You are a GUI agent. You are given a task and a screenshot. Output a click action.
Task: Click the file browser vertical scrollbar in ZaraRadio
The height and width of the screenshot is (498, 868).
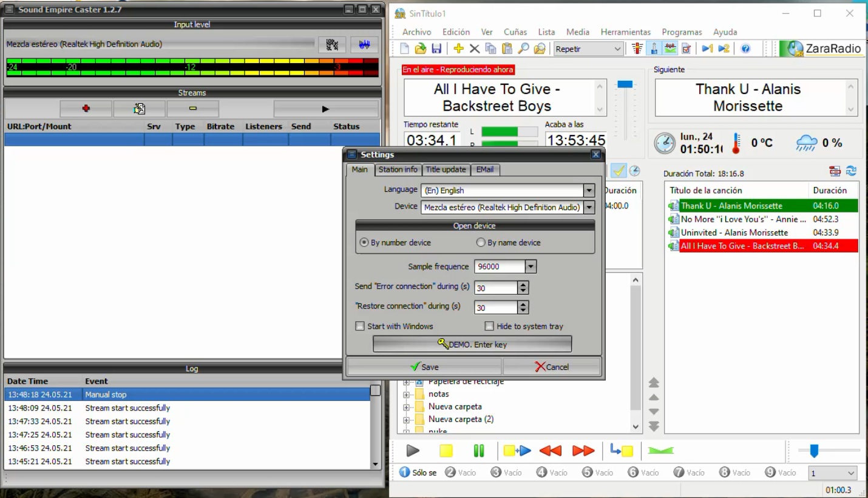[x=636, y=353]
